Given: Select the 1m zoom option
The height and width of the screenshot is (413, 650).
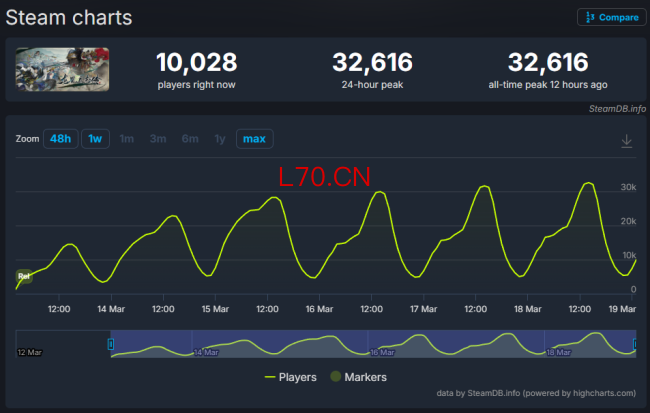Looking at the screenshot, I should 126,138.
